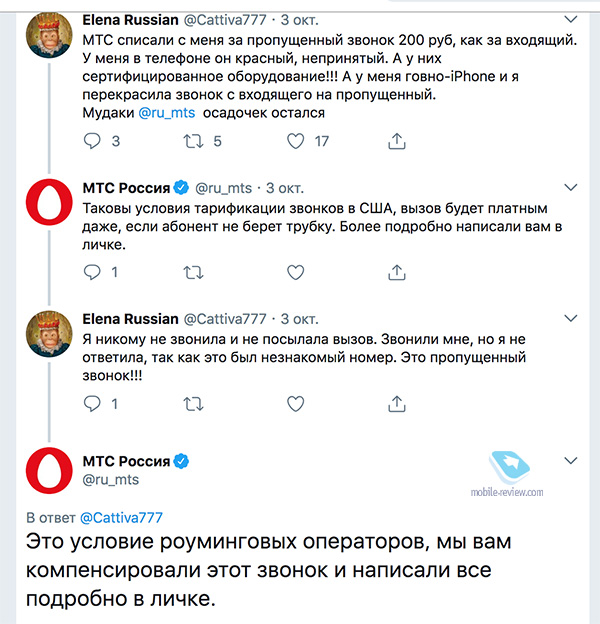600x624 pixels.
Task: Expand options on first Elena tweet
Action: tap(571, 18)
